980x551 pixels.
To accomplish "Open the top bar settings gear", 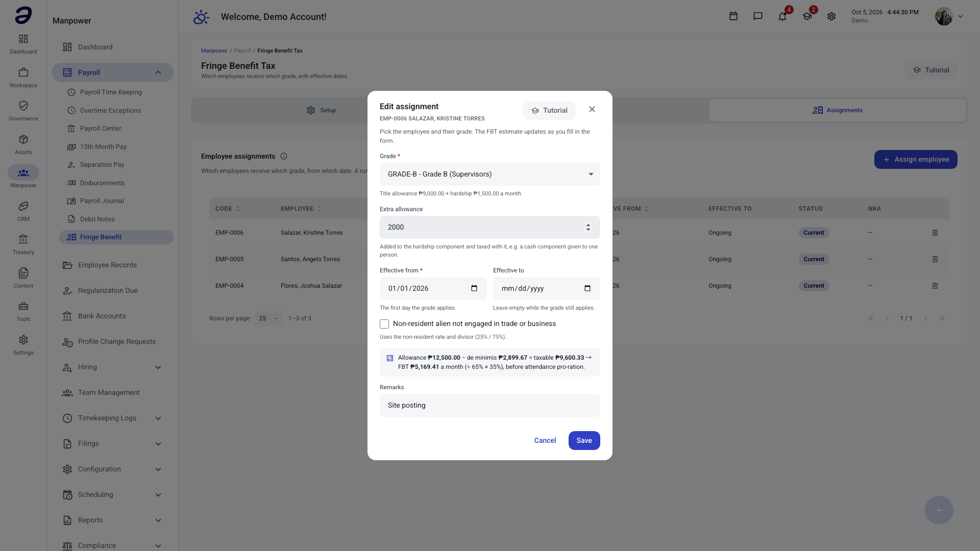I will pos(831,16).
